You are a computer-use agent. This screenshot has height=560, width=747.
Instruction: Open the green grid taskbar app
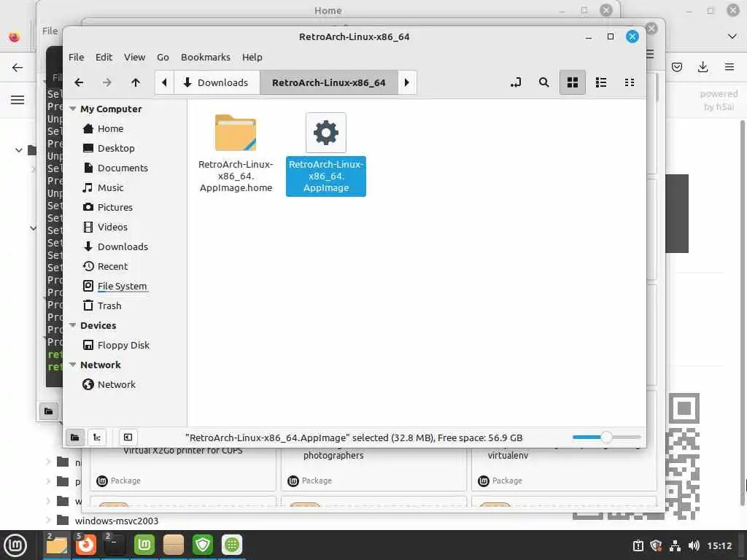click(x=232, y=545)
